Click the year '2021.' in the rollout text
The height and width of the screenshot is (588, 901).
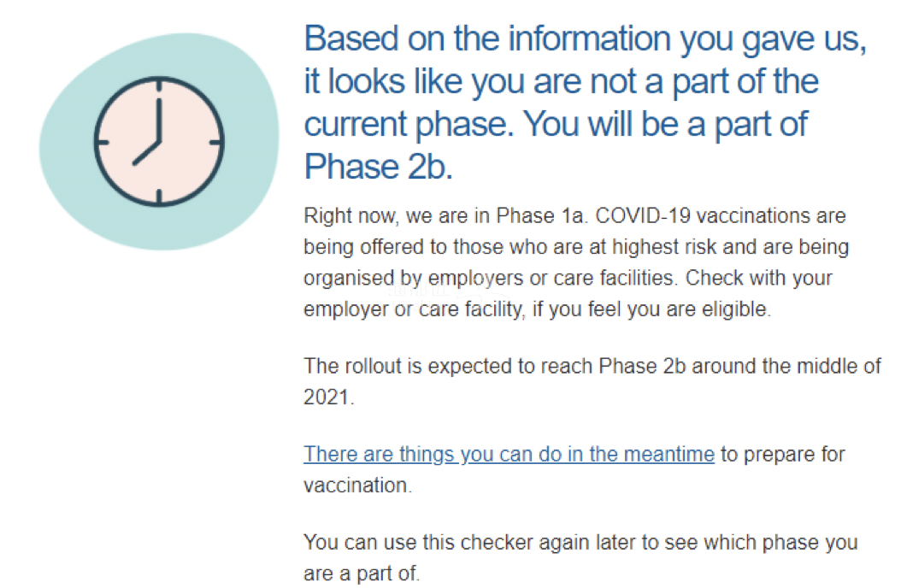tap(328, 397)
